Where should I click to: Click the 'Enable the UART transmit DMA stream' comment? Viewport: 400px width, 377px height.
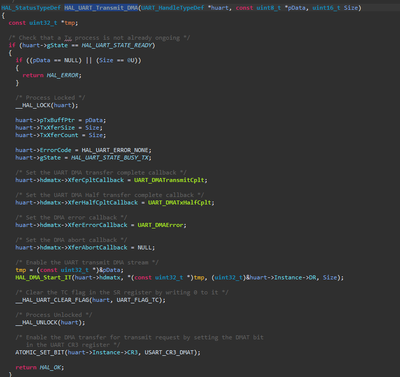87,263
